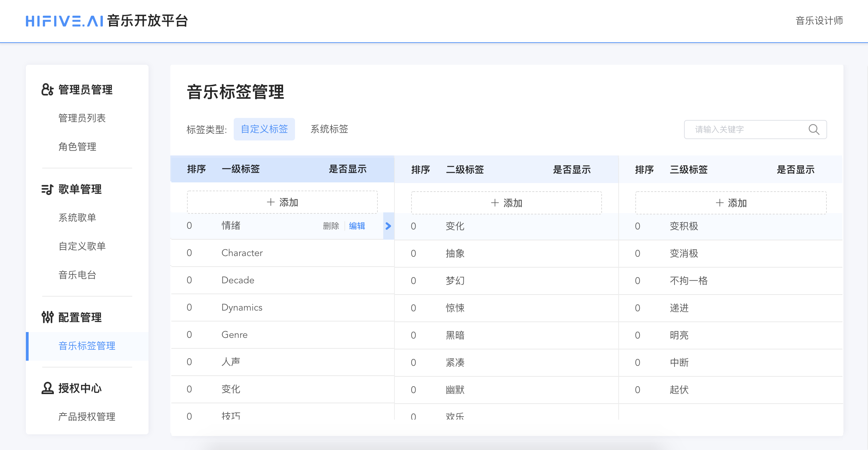Open 管理员列表 from the sidebar
The width and height of the screenshot is (868, 450).
coord(82,118)
